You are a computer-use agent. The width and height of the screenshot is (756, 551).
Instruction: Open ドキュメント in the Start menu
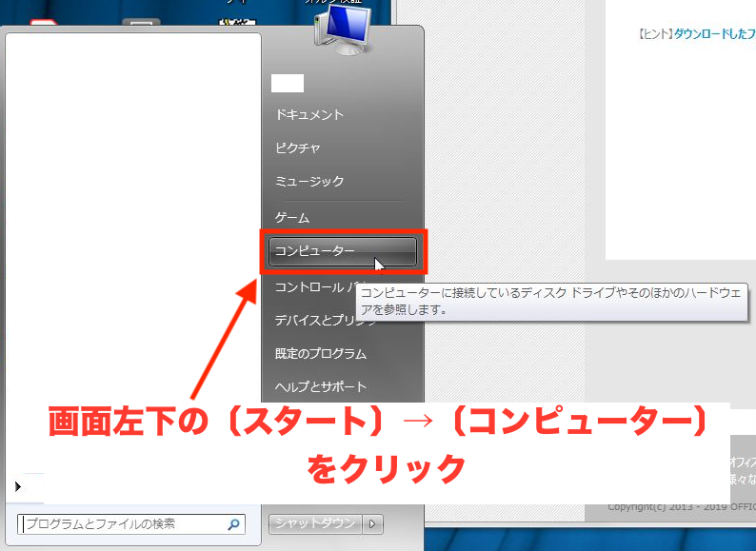pos(309,115)
